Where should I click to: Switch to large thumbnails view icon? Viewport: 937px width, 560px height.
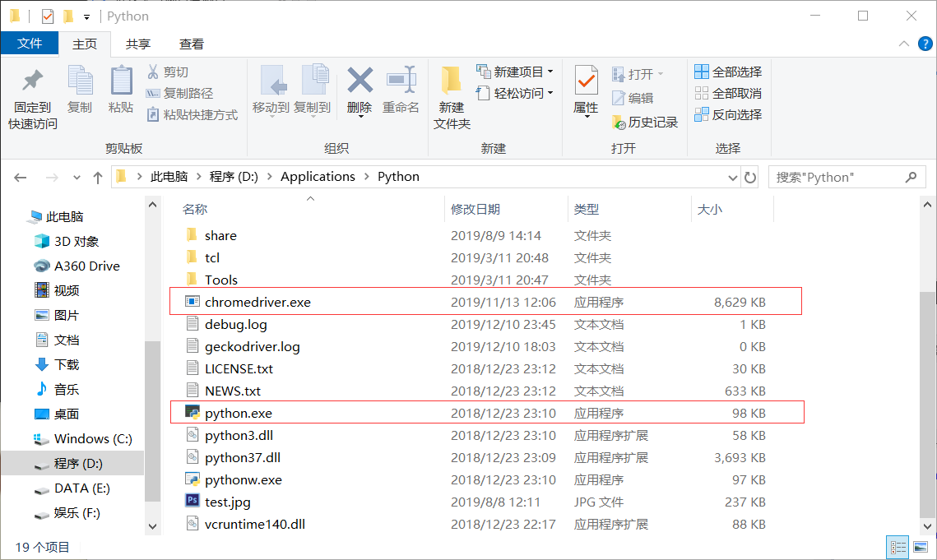(x=921, y=547)
